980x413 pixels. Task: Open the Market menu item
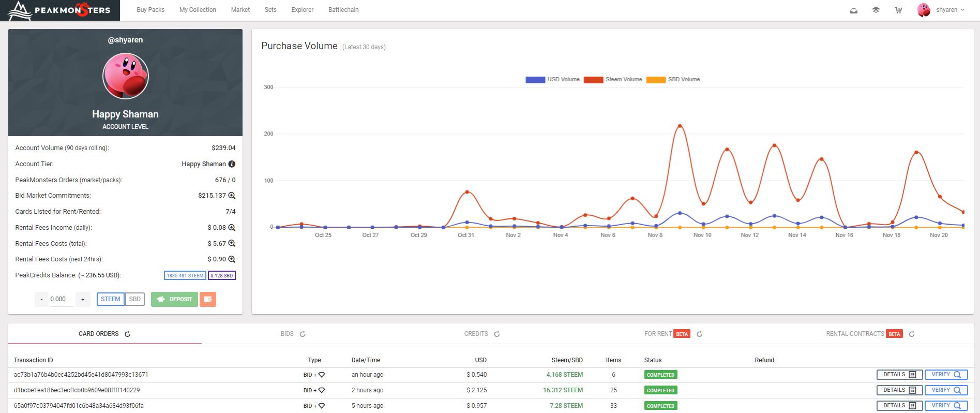click(x=240, y=10)
